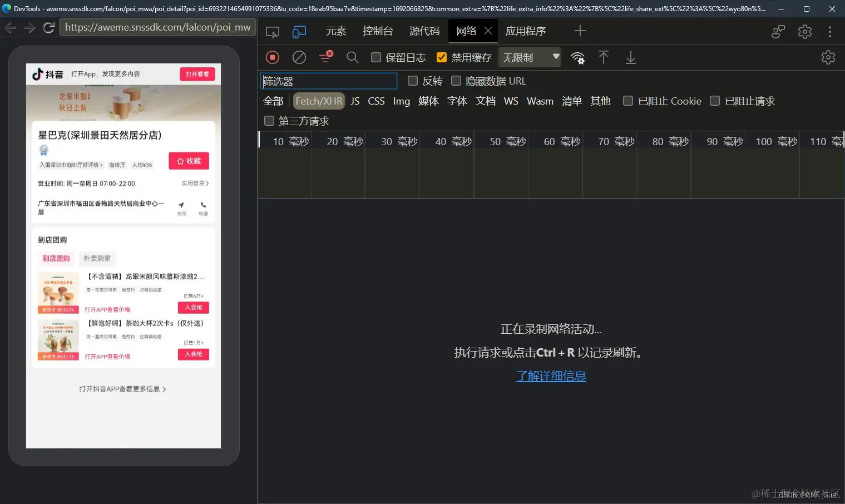Disable the 禁用缓存 checkbox

click(441, 57)
